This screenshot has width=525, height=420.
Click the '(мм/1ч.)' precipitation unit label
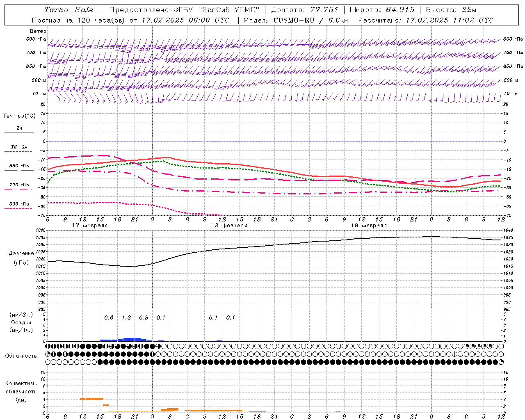point(21,330)
